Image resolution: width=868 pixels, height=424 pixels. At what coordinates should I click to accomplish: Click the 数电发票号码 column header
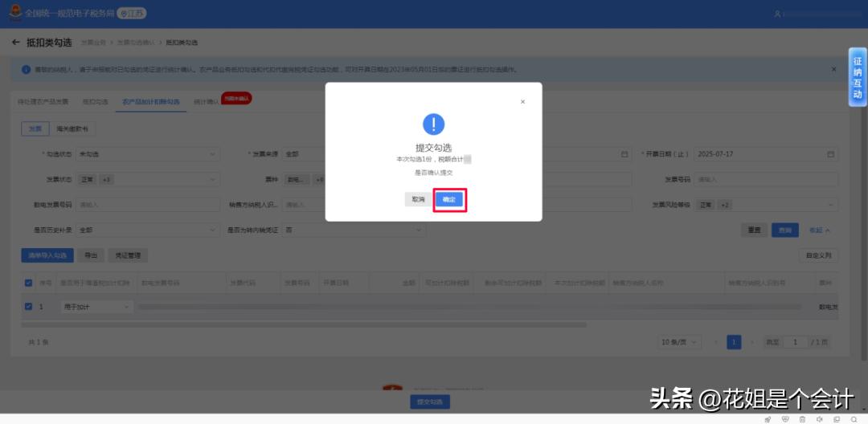click(x=161, y=283)
